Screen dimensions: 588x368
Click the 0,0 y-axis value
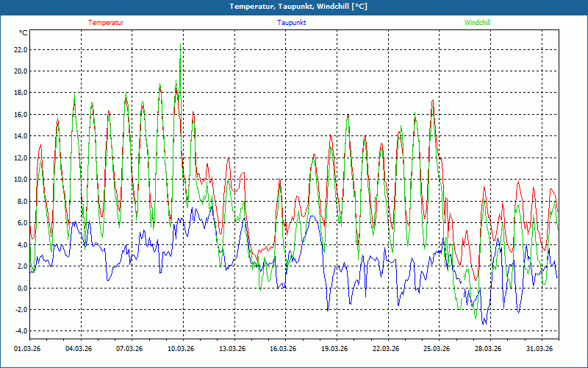pyautogui.click(x=21, y=288)
